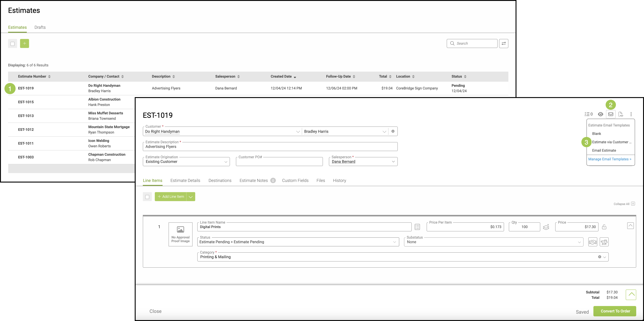Switch to the Estimate Details tab
The height and width of the screenshot is (321, 644).
[185, 180]
